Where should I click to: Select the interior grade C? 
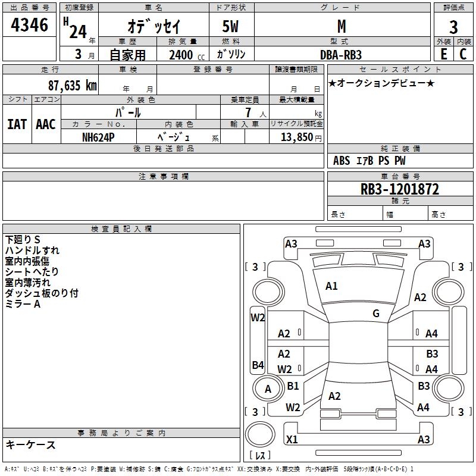(x=463, y=54)
